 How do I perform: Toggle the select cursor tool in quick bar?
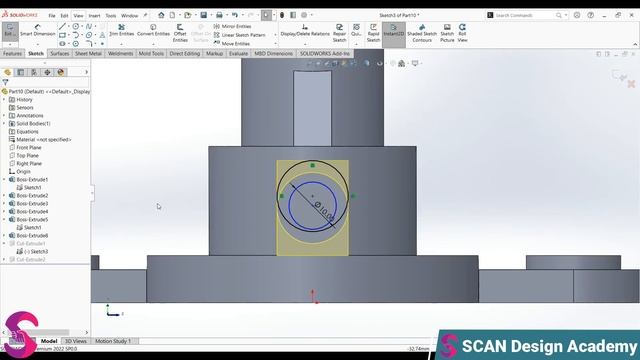coord(266,15)
